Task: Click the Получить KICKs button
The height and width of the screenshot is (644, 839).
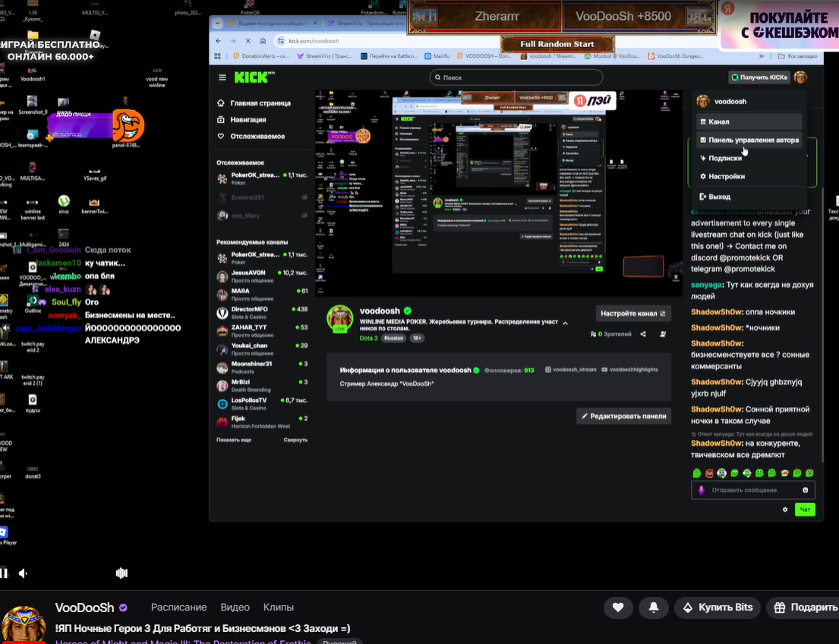Action: [759, 77]
